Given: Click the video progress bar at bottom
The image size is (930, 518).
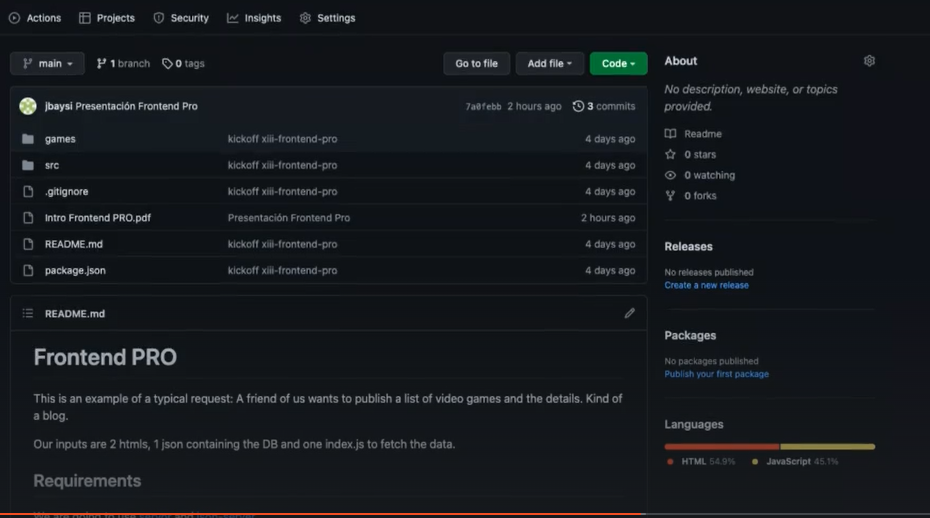Looking at the screenshot, I should coord(465,514).
